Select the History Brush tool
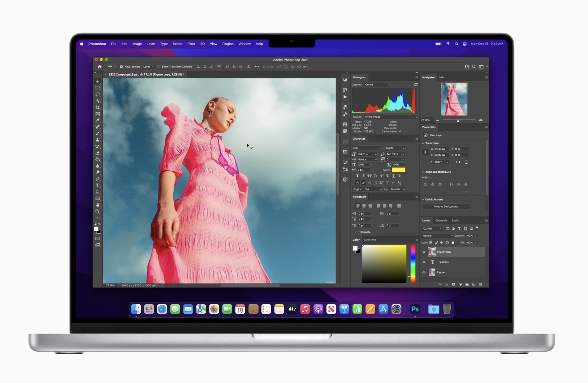 [98, 146]
